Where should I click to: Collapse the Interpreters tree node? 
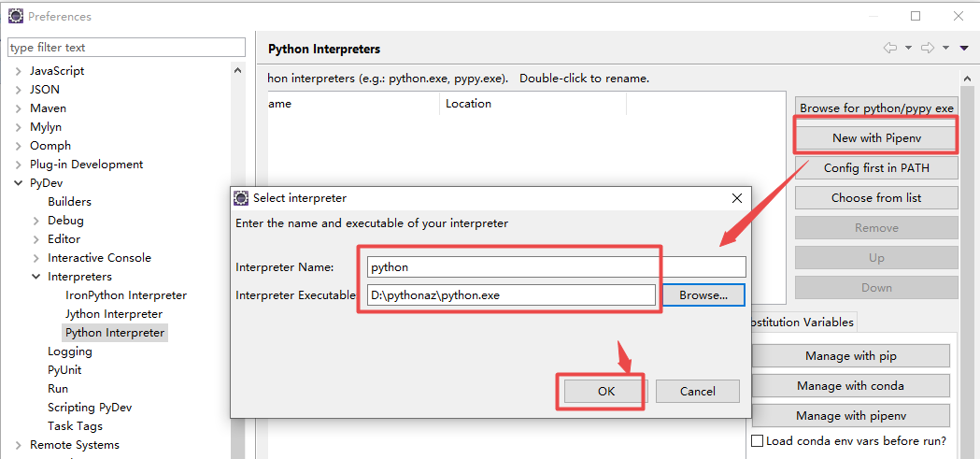tap(36, 277)
